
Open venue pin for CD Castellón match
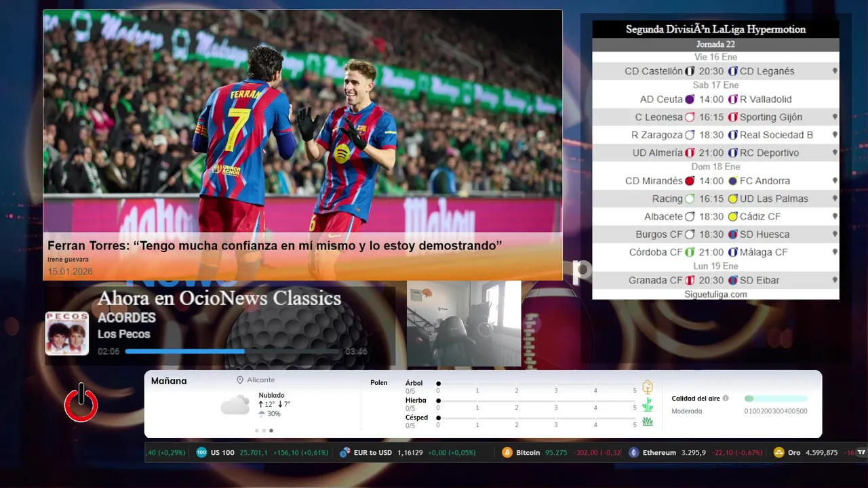[835, 71]
